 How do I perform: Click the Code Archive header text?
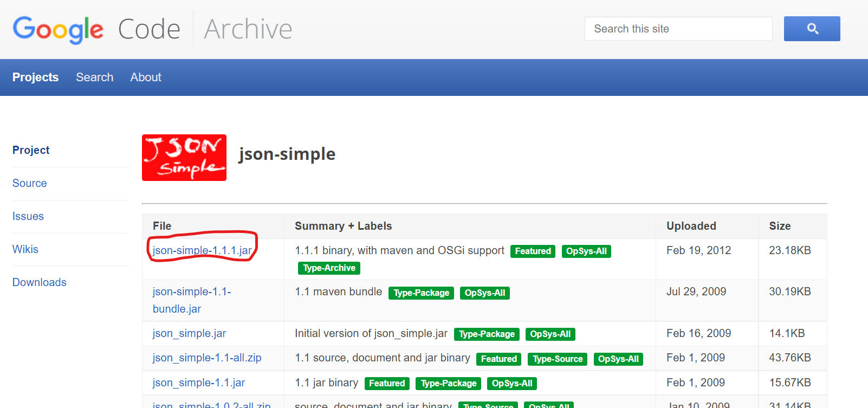coord(205,29)
